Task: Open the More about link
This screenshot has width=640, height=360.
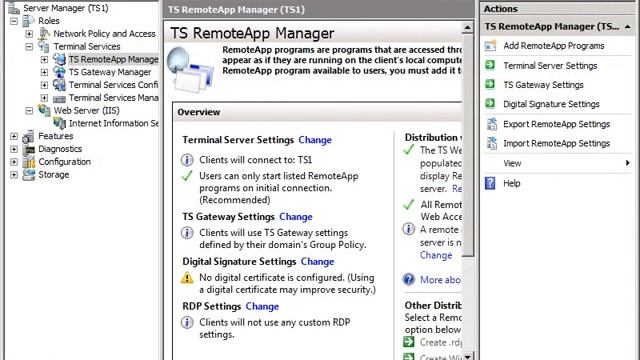Action: click(440, 280)
